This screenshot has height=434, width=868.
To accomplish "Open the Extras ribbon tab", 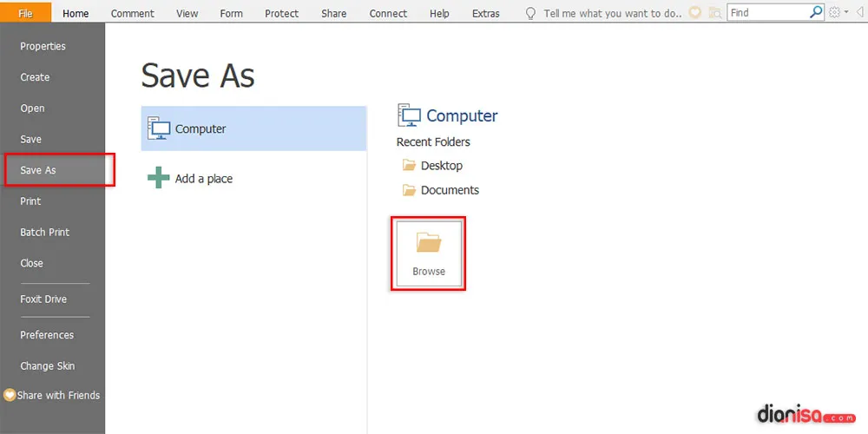I will coord(485,13).
